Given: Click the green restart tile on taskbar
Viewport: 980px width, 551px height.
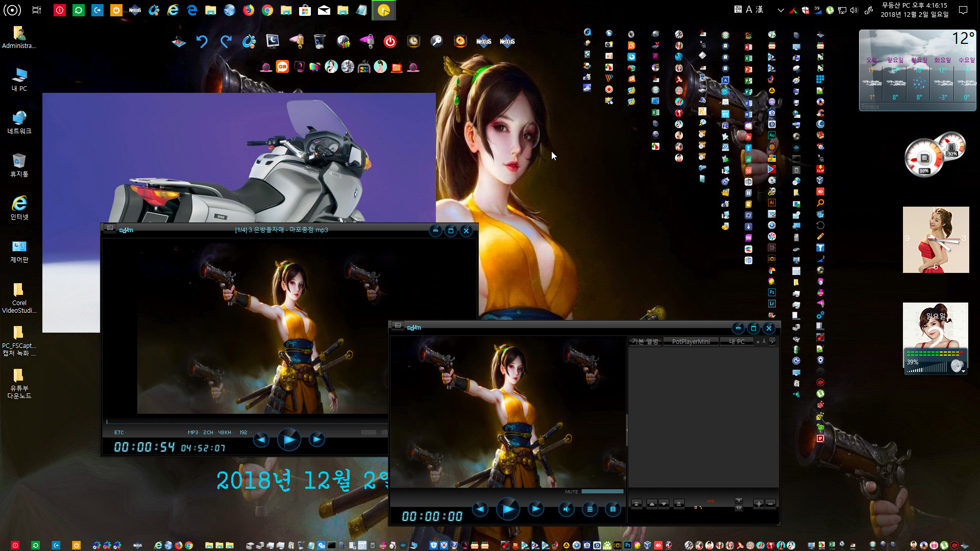Looking at the screenshot, I should [x=79, y=10].
